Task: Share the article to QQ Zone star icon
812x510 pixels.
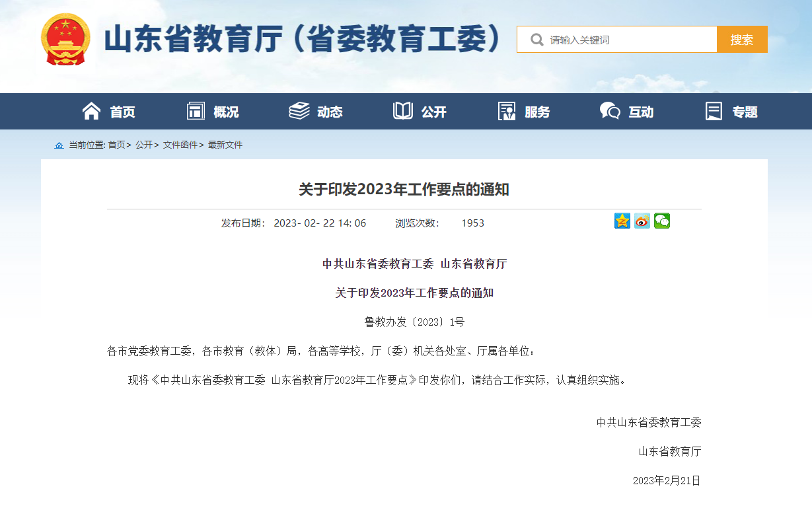Action: tap(622, 221)
